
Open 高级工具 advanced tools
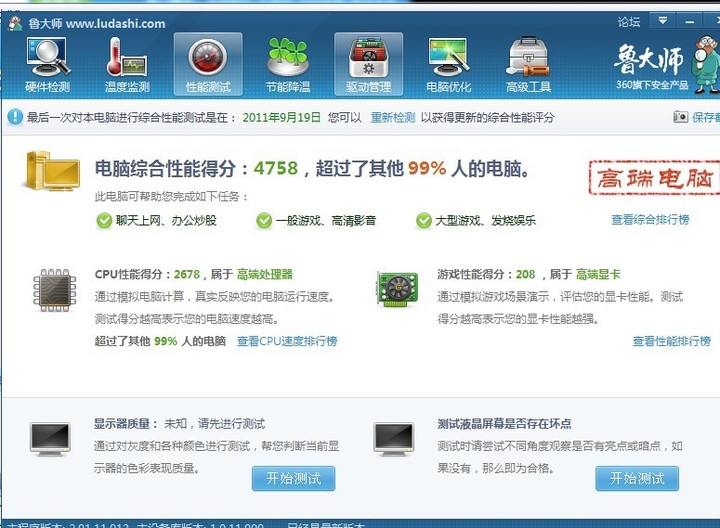(x=529, y=65)
